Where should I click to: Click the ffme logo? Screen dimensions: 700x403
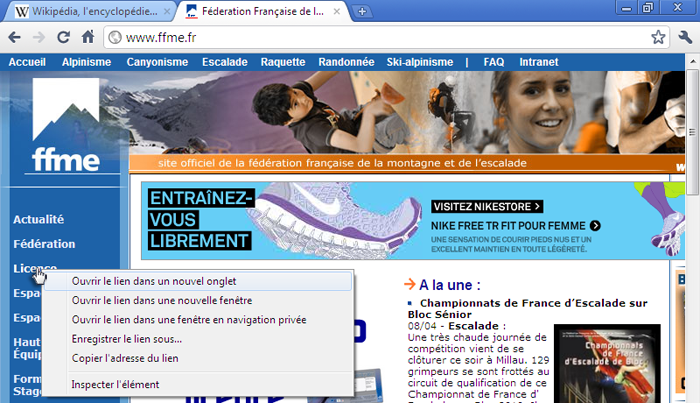tap(66, 126)
